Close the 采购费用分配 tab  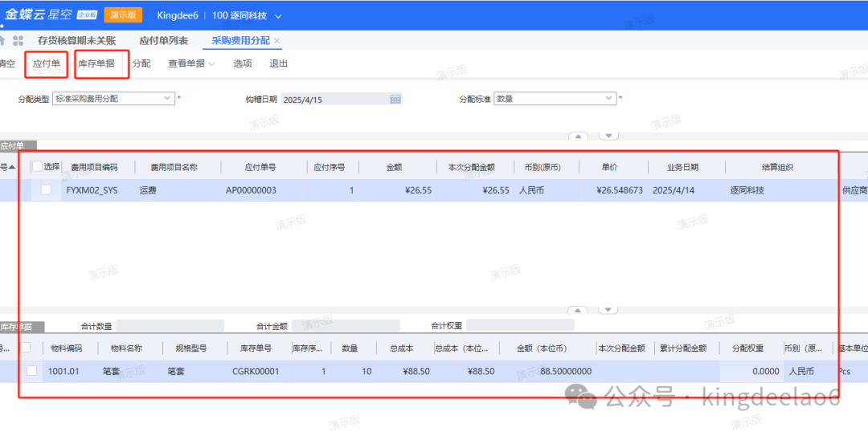click(277, 40)
